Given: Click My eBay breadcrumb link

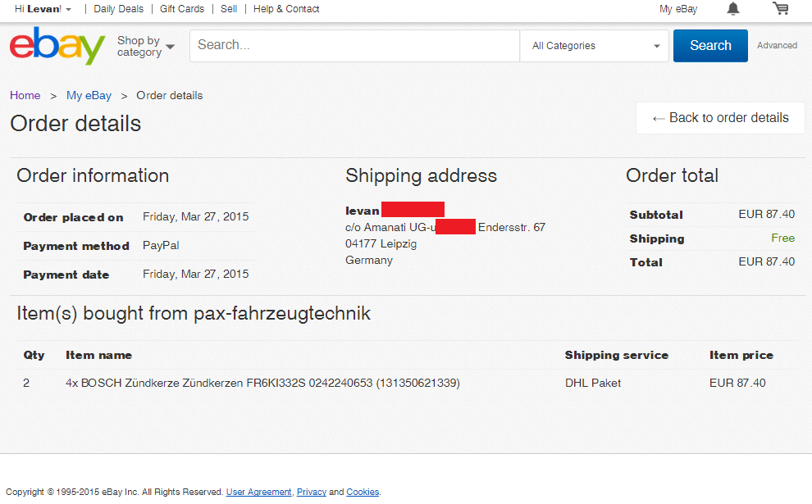Looking at the screenshot, I should coord(89,95).
